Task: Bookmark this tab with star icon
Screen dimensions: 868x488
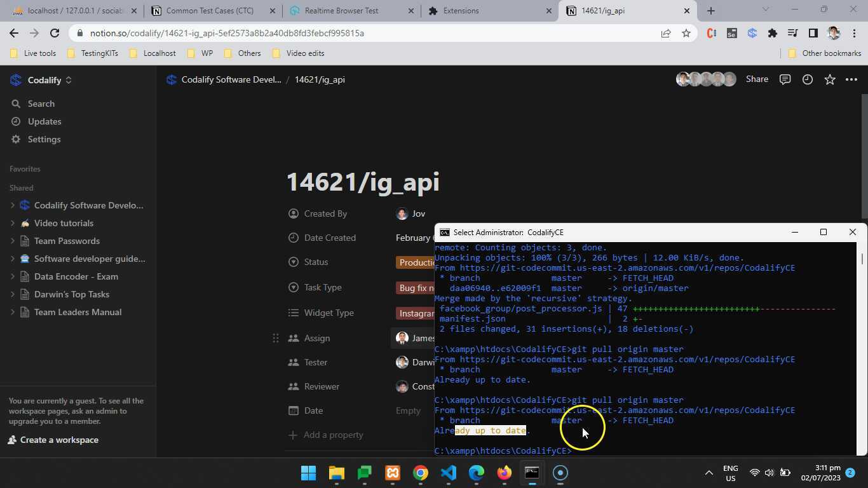Action: pos(686,33)
